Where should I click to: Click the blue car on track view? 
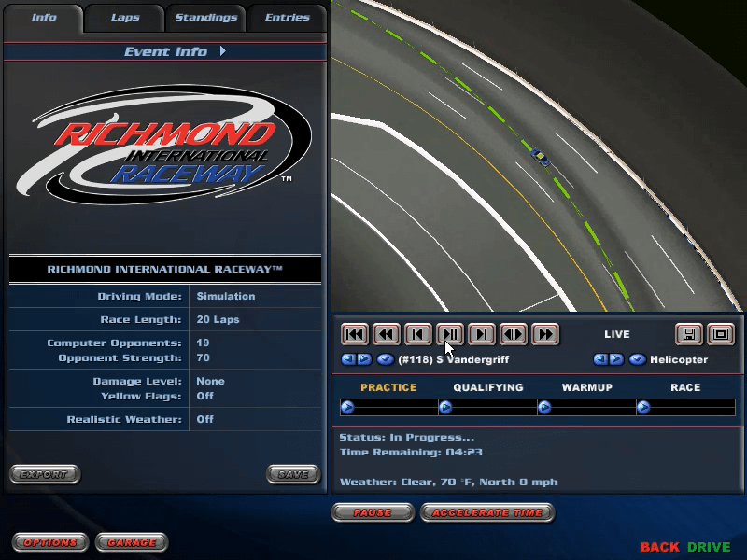pos(541,157)
